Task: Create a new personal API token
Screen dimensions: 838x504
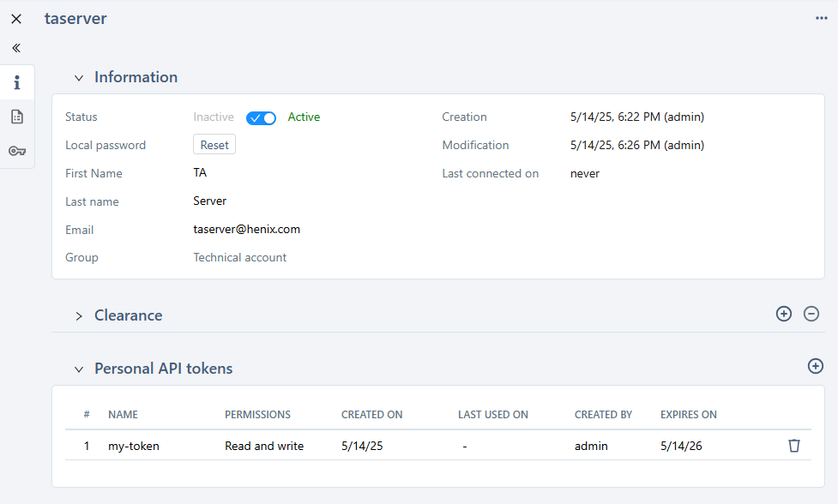Action: [815, 366]
